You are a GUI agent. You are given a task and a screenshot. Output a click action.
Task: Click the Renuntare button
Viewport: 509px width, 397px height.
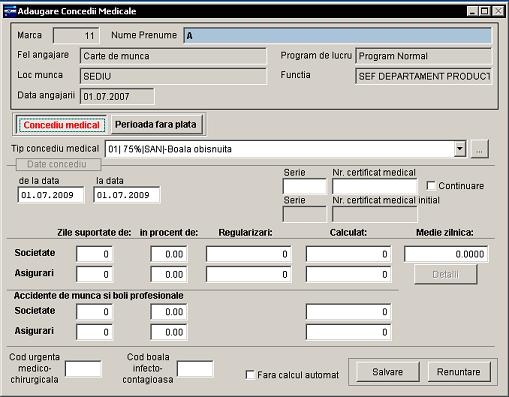tap(459, 372)
